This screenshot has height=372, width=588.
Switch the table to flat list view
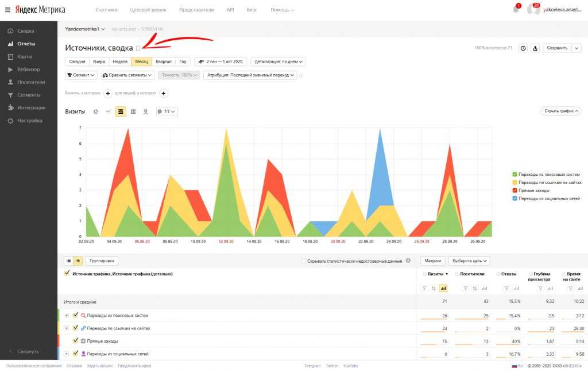[69, 261]
